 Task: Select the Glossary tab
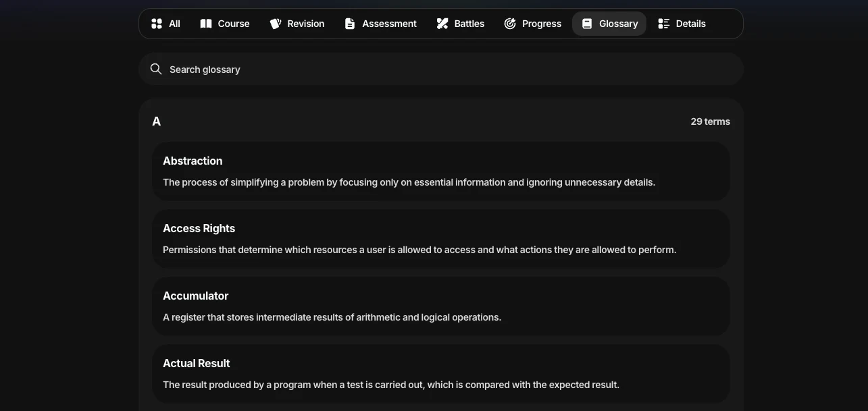(x=609, y=24)
